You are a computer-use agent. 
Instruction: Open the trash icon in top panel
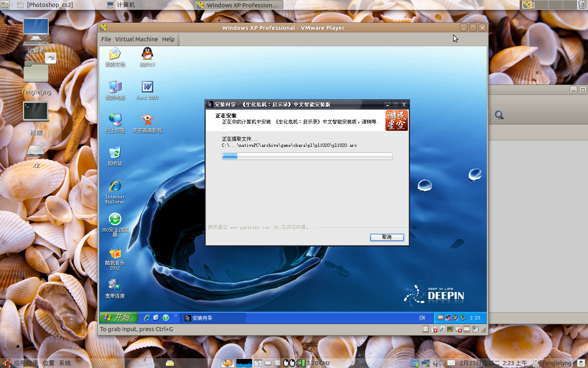(582, 5)
